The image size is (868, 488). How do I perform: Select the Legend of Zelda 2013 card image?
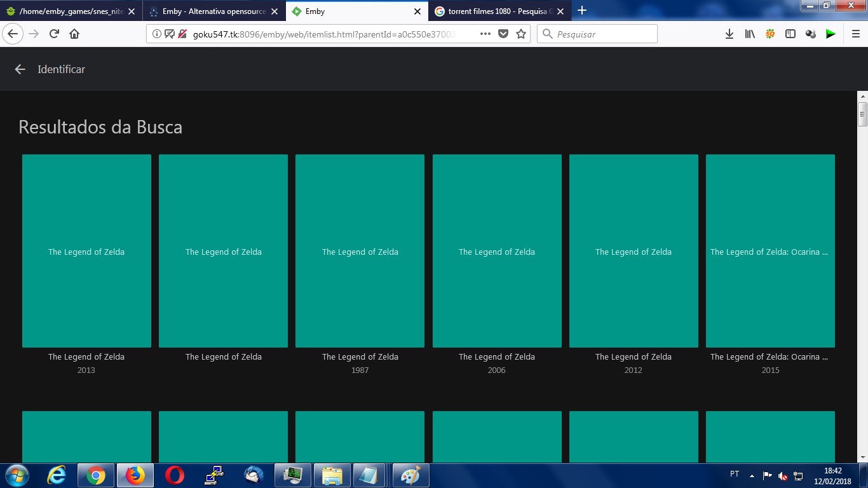click(x=86, y=251)
